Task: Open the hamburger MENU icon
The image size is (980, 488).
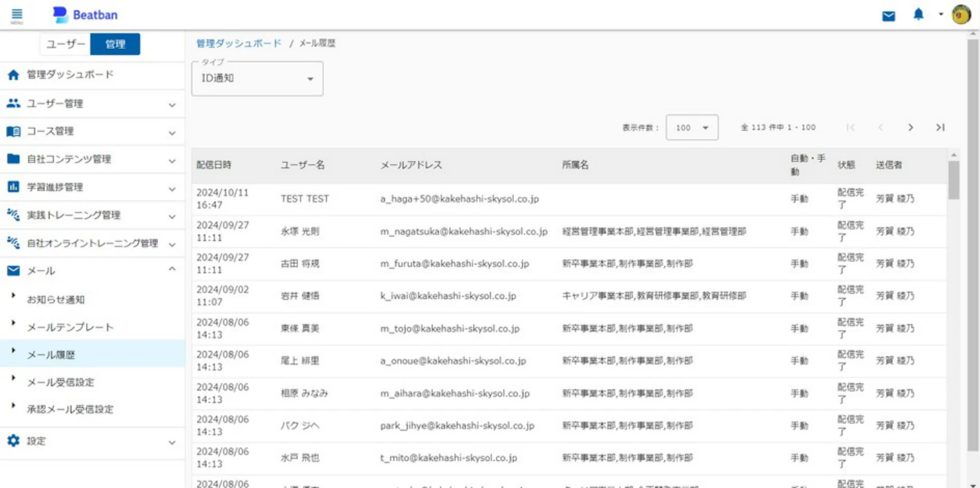Action: 17,16
